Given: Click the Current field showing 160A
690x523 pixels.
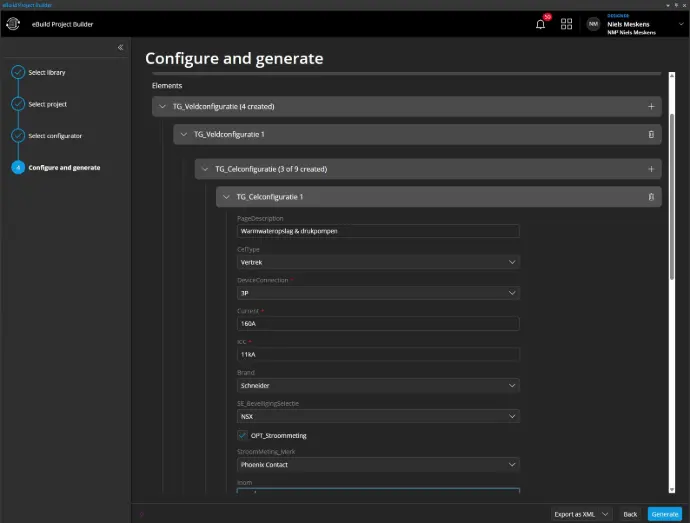Looking at the screenshot, I should click(x=378, y=324).
